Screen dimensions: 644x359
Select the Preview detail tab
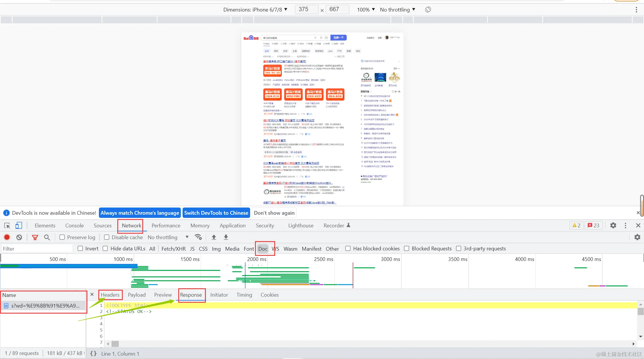(x=163, y=295)
